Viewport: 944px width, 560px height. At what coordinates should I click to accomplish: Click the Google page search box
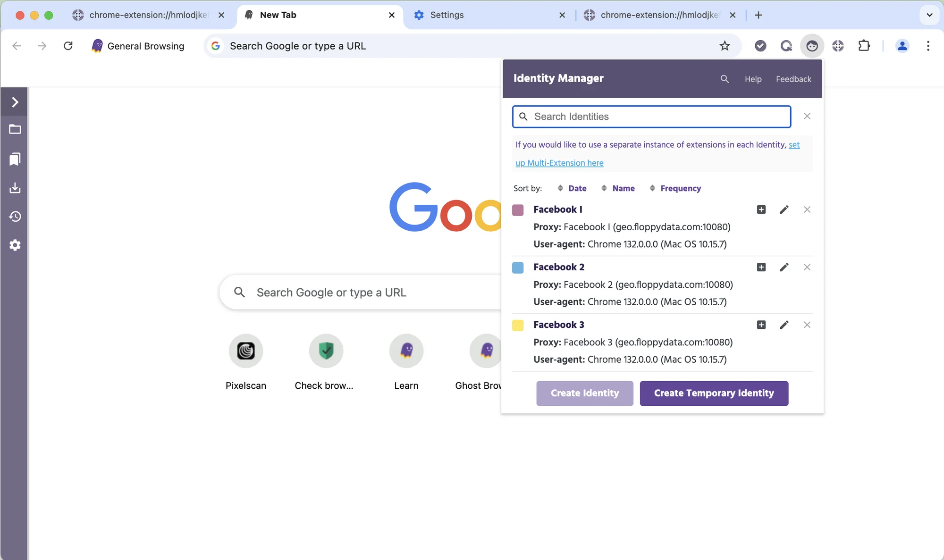tap(361, 293)
